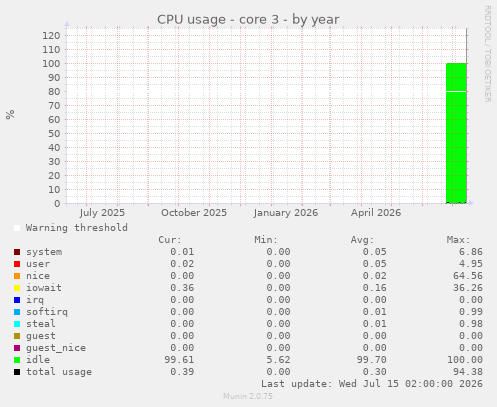Click the idle current value 99.61

tap(179, 360)
